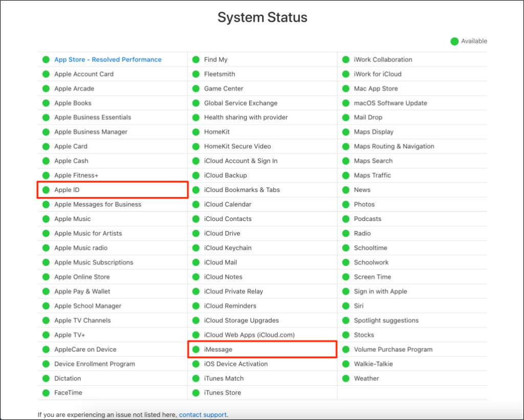Image resolution: width=524 pixels, height=420 pixels.
Task: Click the Sign in with Apple entry
Action: pyautogui.click(x=380, y=292)
